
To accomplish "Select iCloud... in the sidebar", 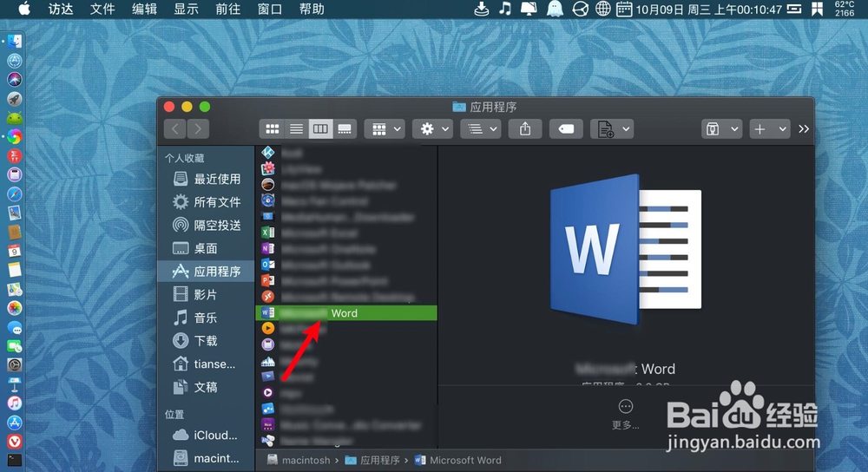I will click(x=205, y=436).
